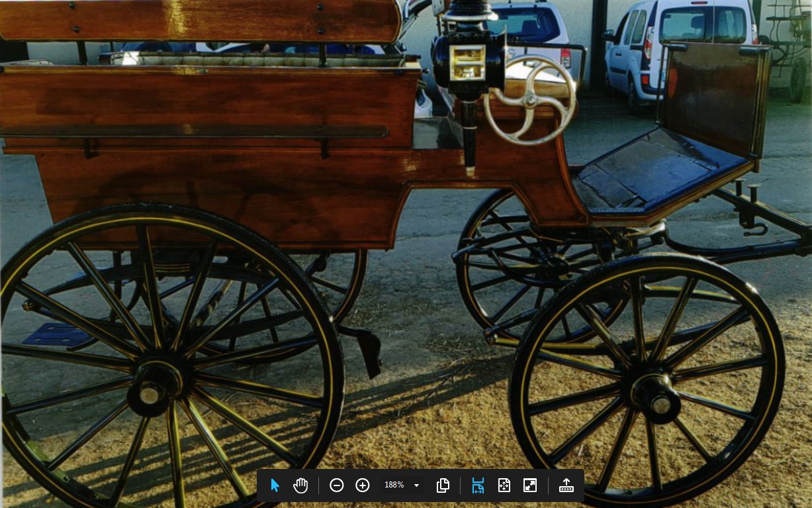Enter full screen mode

click(x=530, y=485)
